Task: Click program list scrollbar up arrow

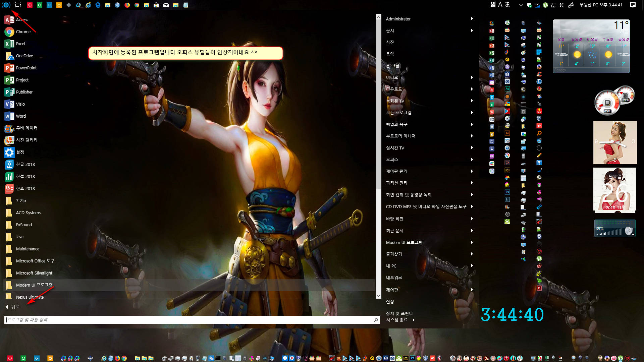Action: tap(378, 16)
